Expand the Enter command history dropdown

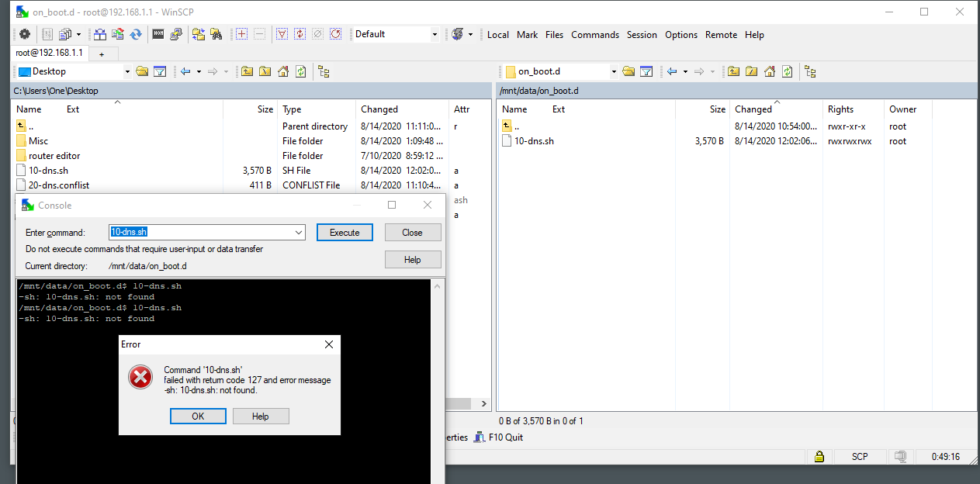[x=299, y=232]
